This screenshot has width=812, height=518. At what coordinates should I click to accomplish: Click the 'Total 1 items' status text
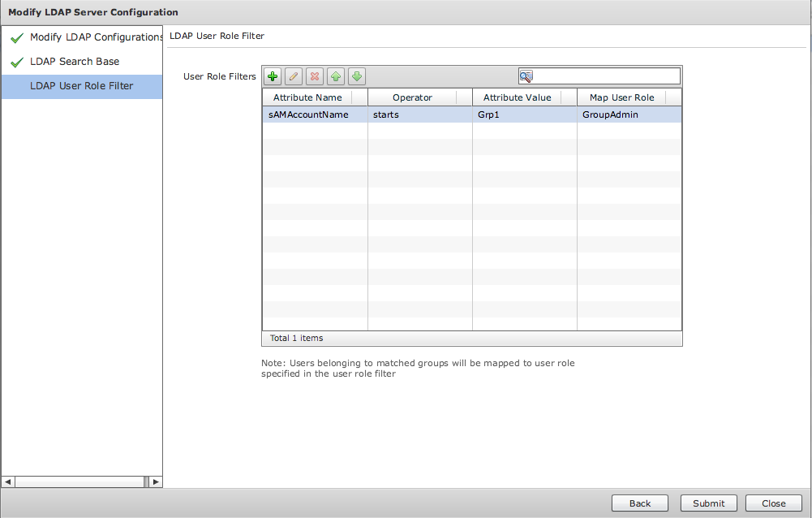[296, 338]
